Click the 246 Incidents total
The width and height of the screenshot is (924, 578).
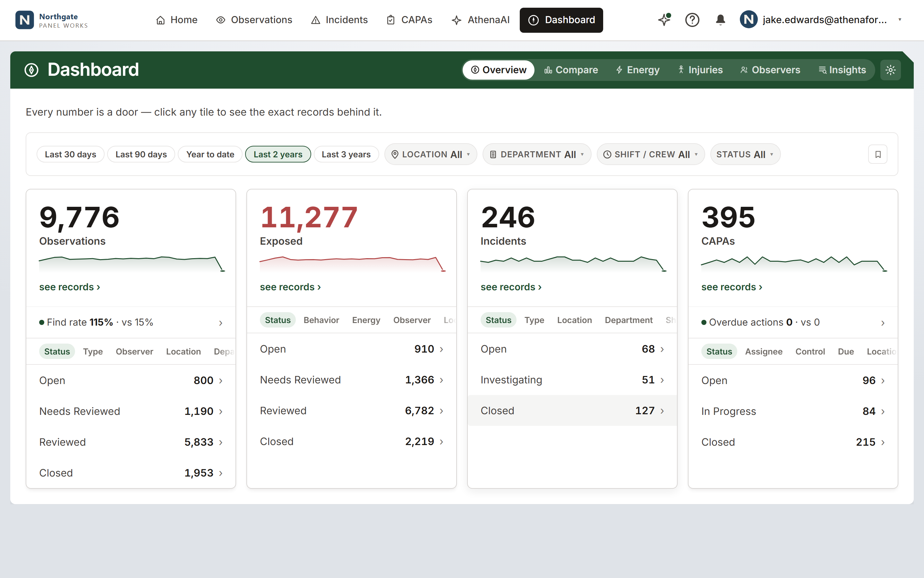(508, 217)
